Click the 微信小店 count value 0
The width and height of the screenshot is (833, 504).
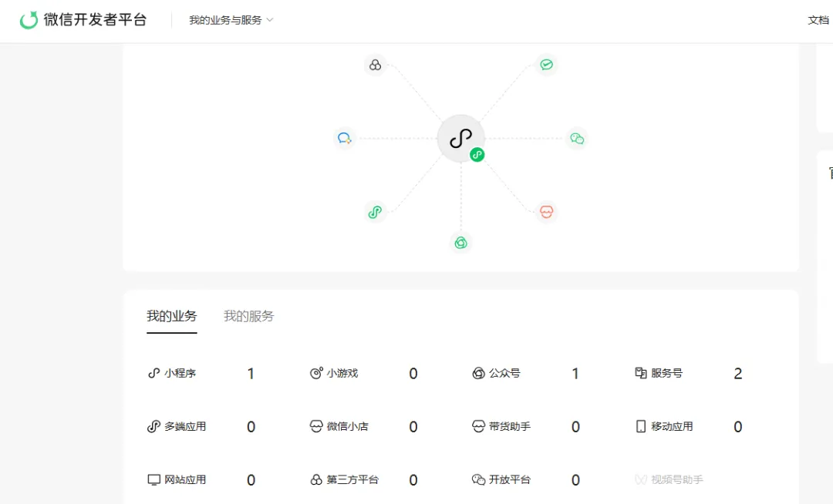(413, 426)
